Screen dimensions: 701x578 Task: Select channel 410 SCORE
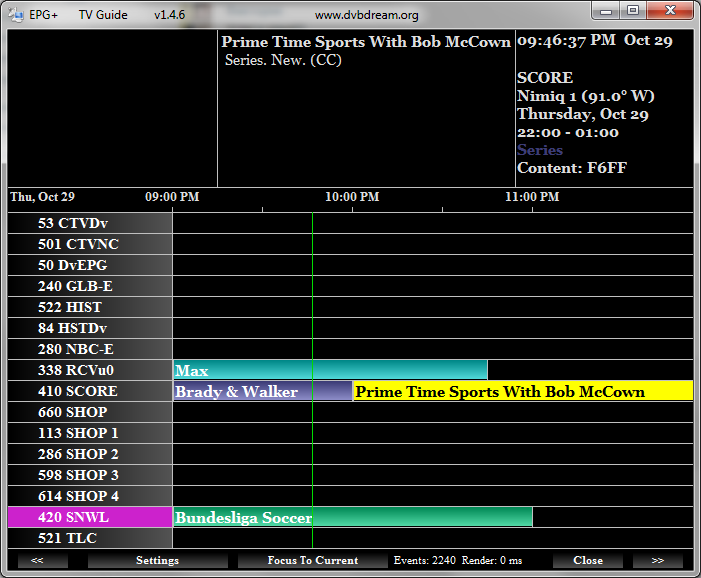pos(90,391)
